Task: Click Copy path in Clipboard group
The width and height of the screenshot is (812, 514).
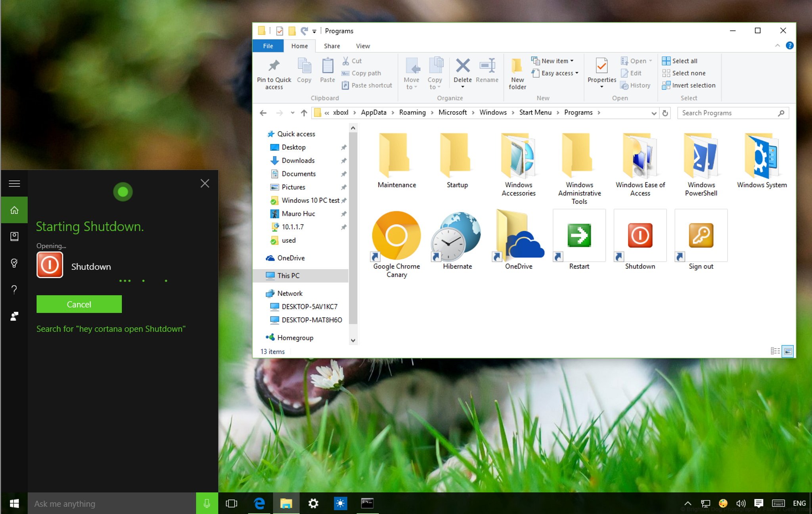Action: point(361,73)
